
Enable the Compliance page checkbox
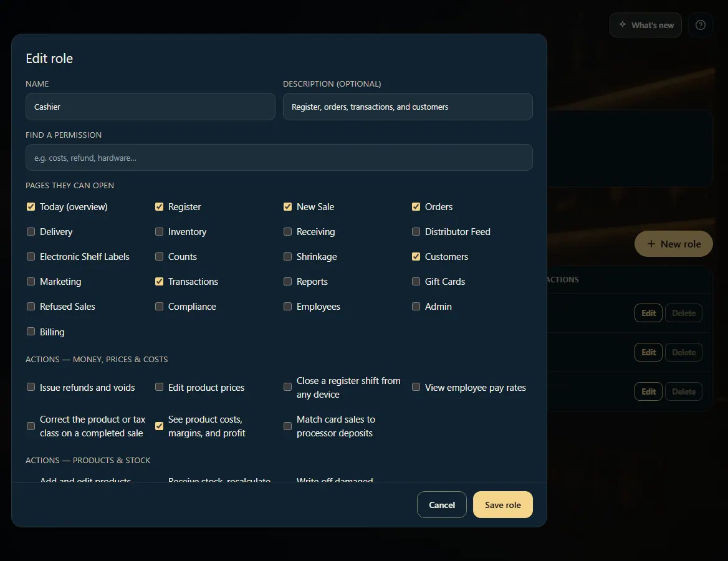tap(160, 307)
